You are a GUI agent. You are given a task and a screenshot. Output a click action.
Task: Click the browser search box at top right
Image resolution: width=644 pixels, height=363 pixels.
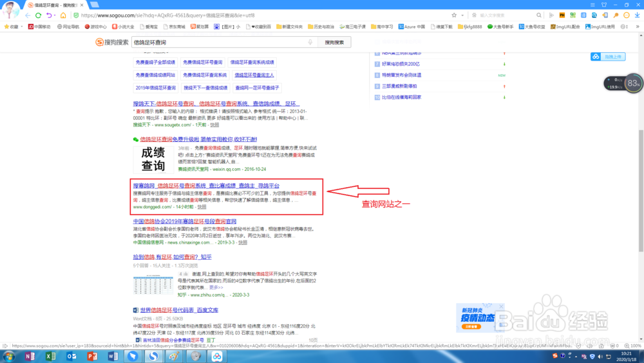coord(507,15)
